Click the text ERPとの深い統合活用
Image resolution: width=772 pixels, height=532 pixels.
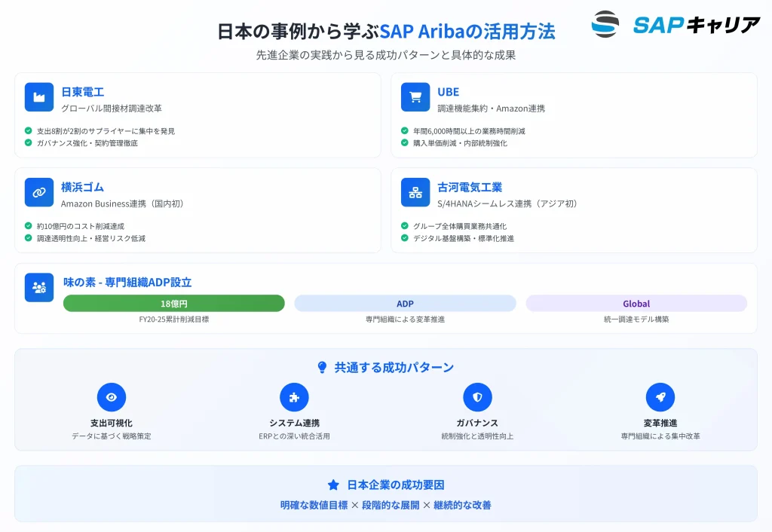click(x=295, y=436)
